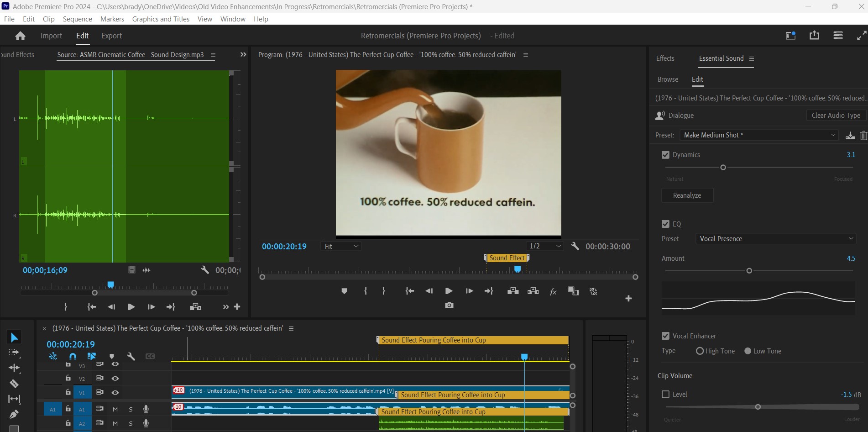Viewport: 868px width, 432px height.
Task: Open Quick Export share icon
Action: [814, 35]
